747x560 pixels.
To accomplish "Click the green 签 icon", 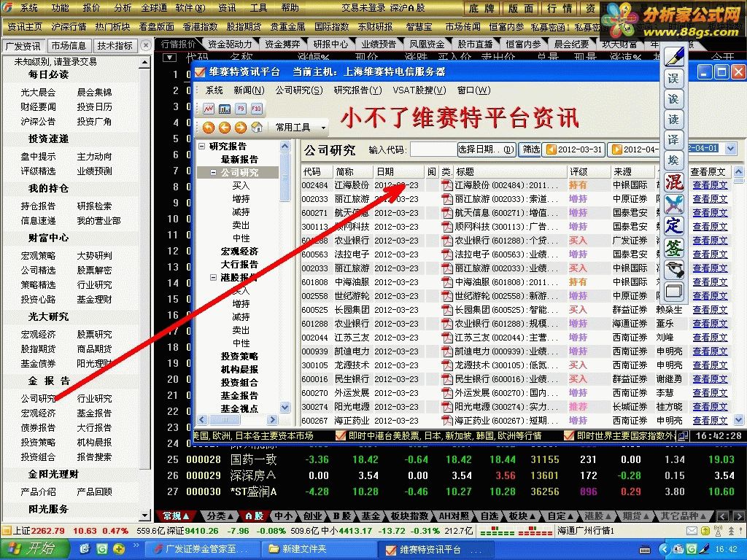I will click(674, 248).
